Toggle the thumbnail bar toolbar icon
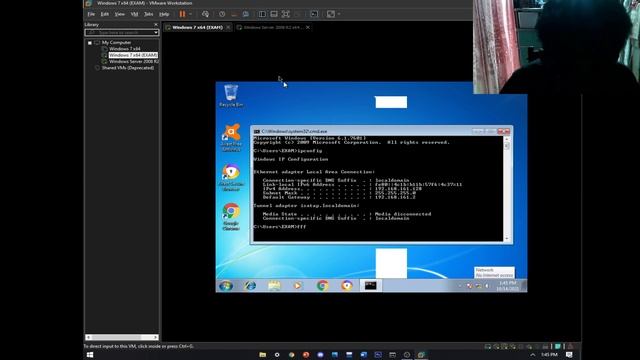This screenshot has width=640, height=360. [274, 14]
